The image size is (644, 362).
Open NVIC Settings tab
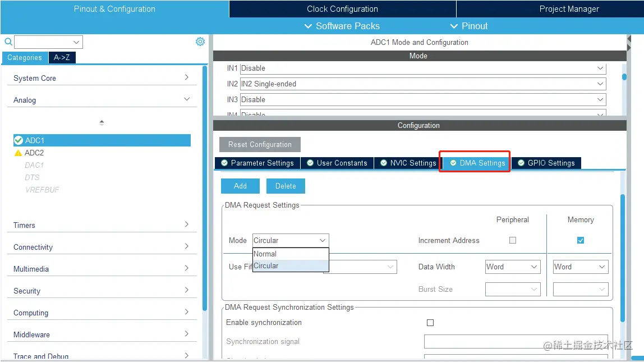408,163
